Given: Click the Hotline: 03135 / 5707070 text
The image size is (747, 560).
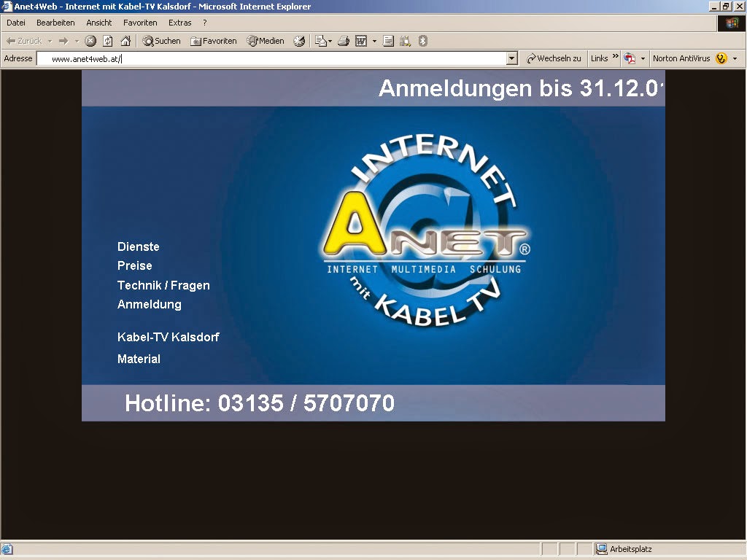Looking at the screenshot, I should (x=260, y=403).
